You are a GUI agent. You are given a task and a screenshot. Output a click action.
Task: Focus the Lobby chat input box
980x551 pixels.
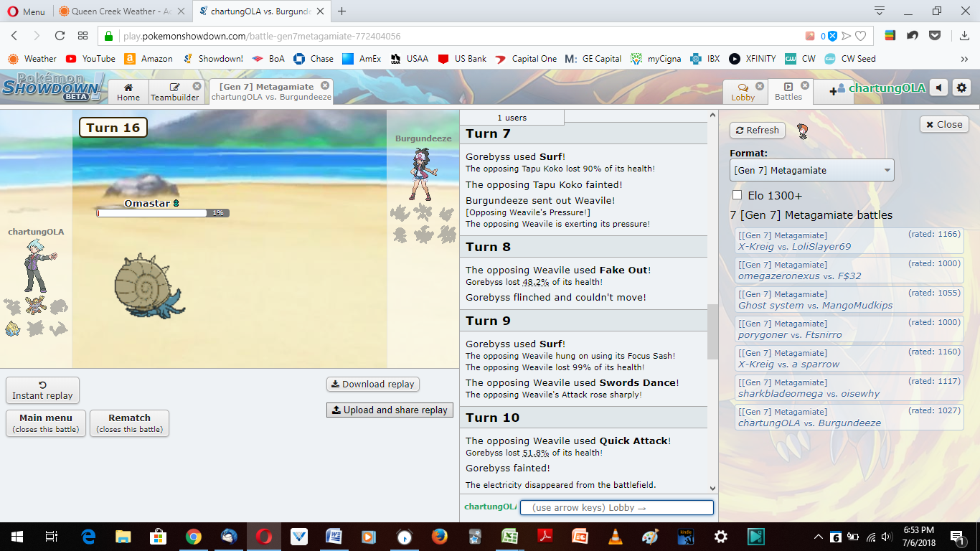pyautogui.click(x=616, y=507)
